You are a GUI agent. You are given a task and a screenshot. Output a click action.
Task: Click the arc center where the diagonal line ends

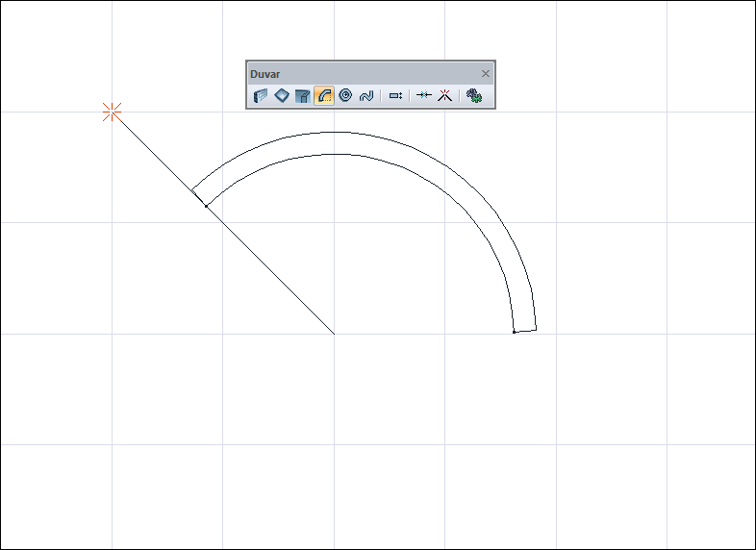click(x=334, y=334)
